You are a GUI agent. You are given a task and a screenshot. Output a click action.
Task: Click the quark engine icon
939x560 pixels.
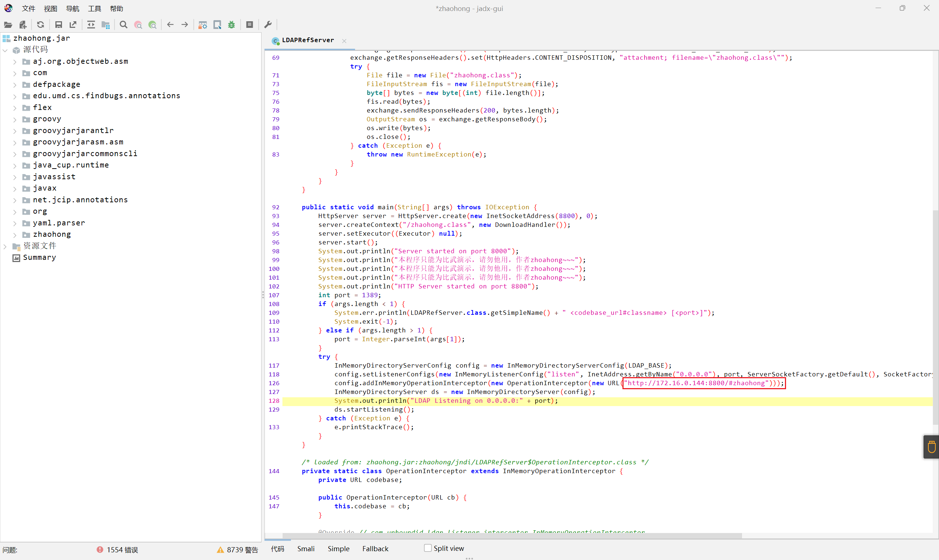(x=217, y=25)
